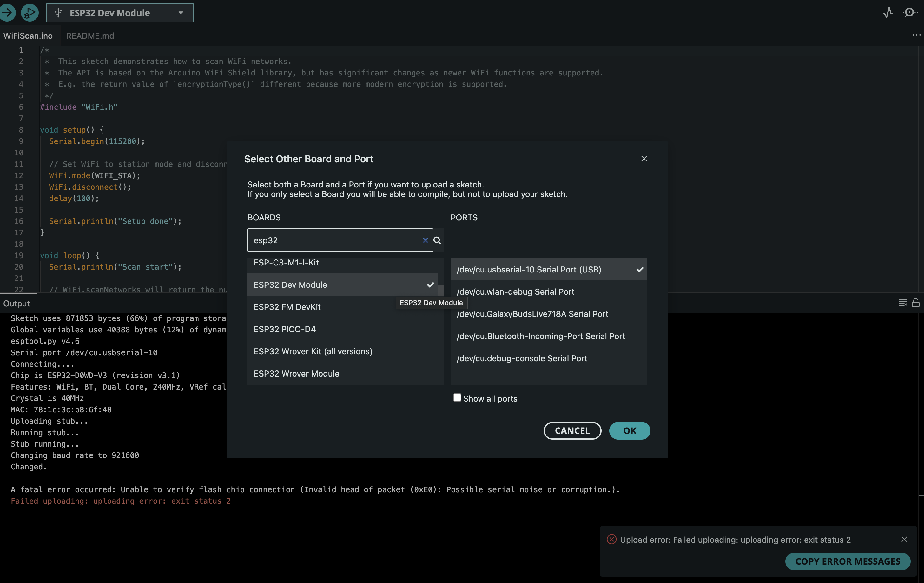Image resolution: width=924 pixels, height=583 pixels.
Task: Enable the Show all ports checkbox
Action: (457, 398)
